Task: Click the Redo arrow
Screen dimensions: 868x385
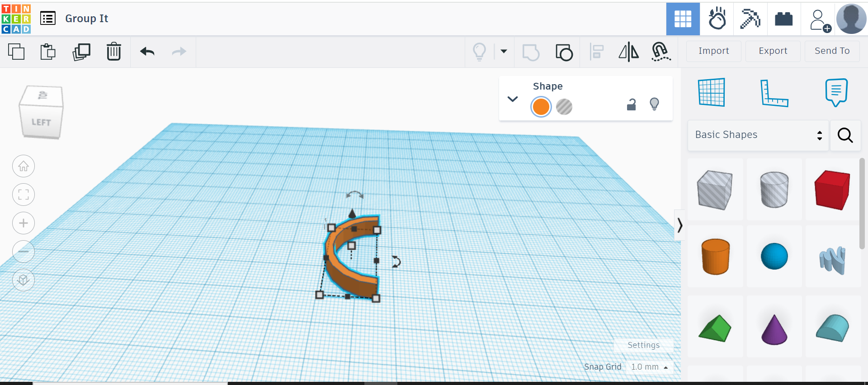Action: point(179,52)
